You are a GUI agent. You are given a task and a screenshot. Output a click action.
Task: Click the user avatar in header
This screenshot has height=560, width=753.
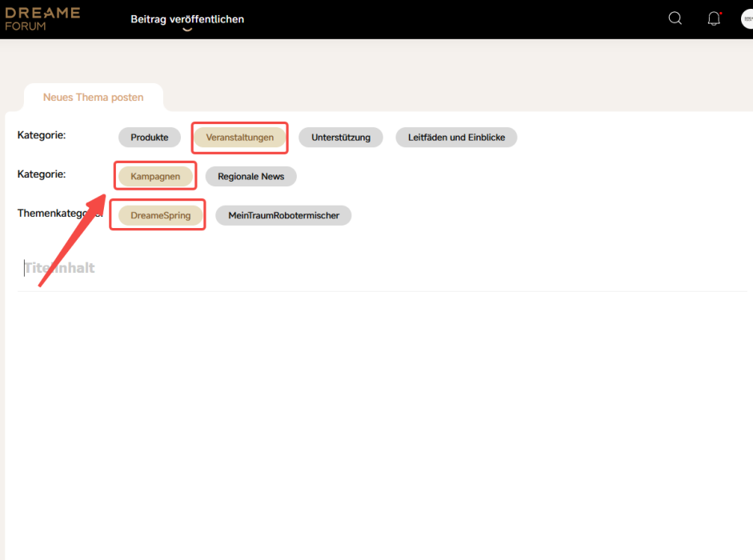747,18
